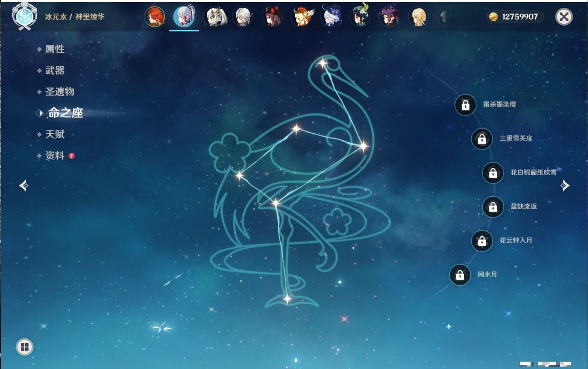The image size is (588, 369).
Task: Click the star beside the left flower outline
Action: pyautogui.click(x=239, y=176)
